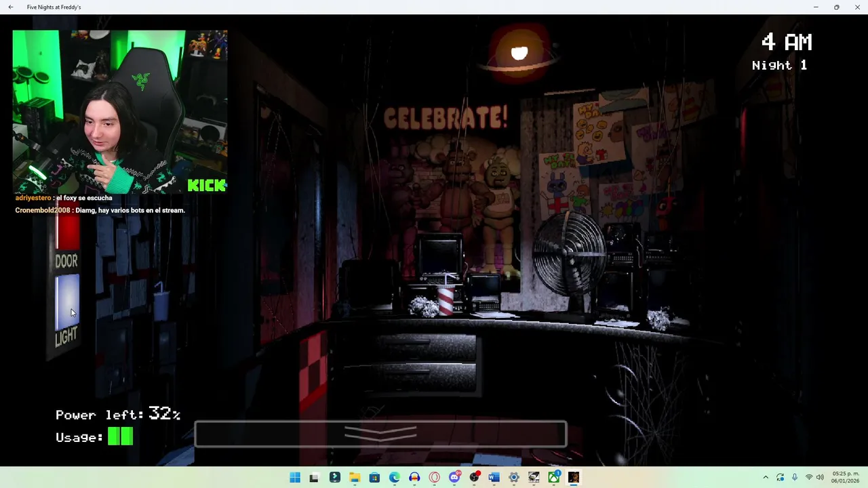The width and height of the screenshot is (868, 488).
Task: Click the Power left 32% readout
Action: [x=118, y=414]
